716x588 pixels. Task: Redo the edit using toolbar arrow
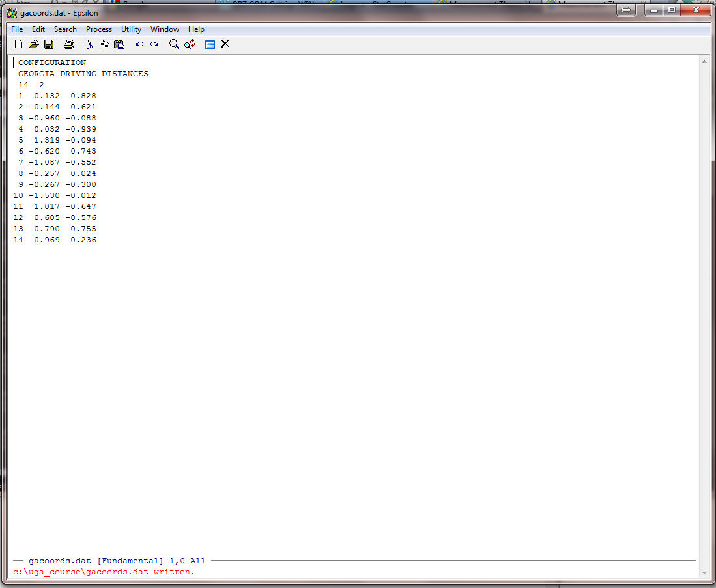154,44
